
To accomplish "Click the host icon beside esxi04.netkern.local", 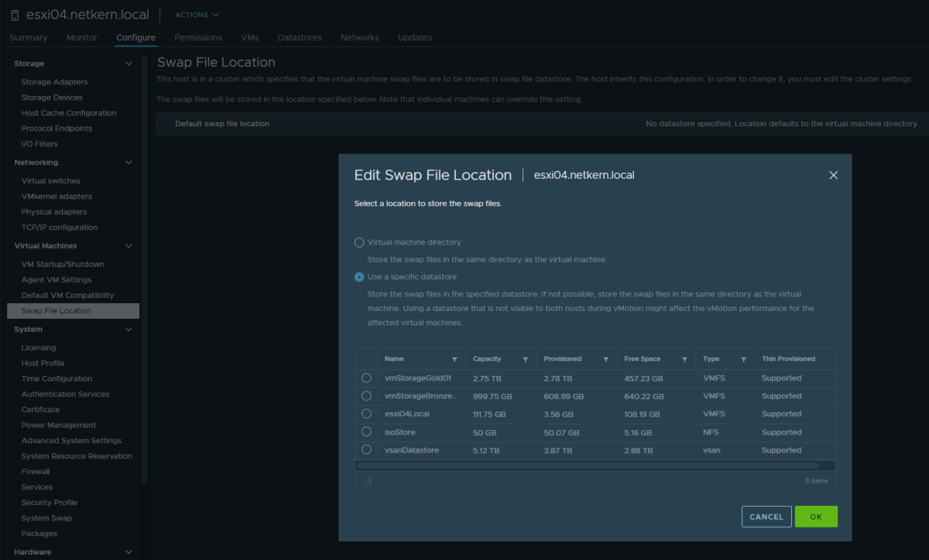I will tap(15, 15).
